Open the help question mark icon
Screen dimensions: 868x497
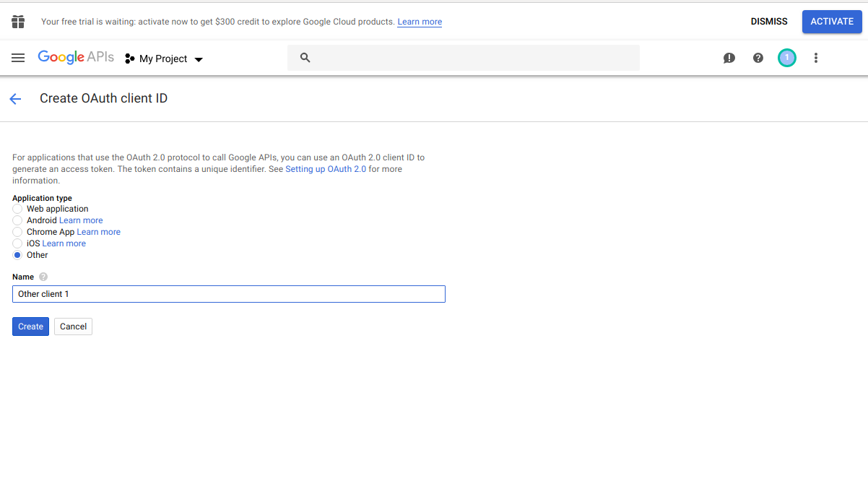click(x=758, y=58)
